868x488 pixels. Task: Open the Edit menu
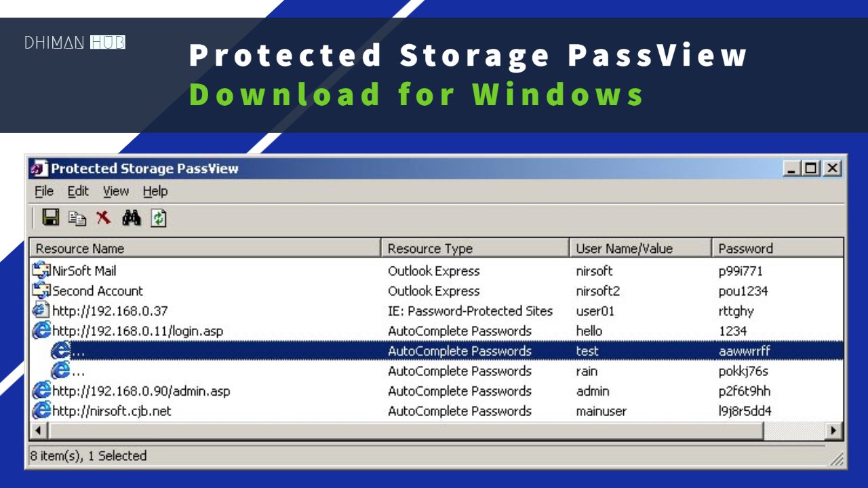pyautogui.click(x=78, y=191)
